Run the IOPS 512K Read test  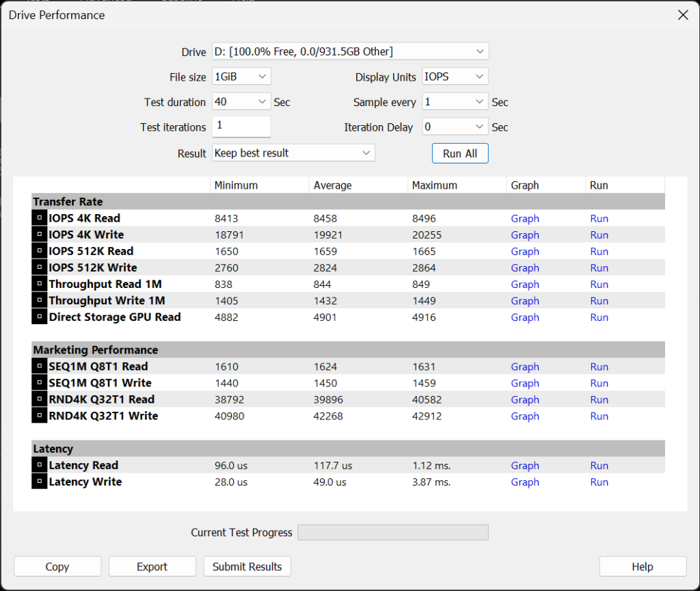coord(599,252)
